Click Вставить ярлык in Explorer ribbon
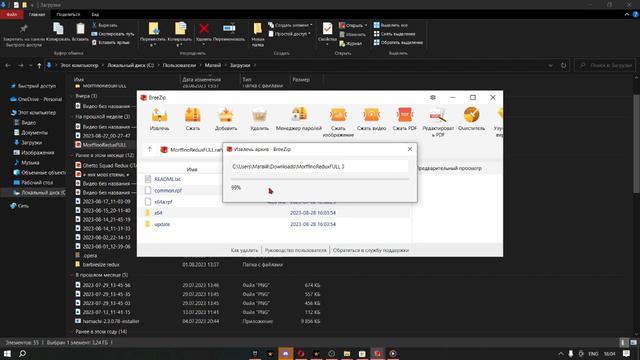Viewport: 640px width, 360px height. click(x=111, y=42)
